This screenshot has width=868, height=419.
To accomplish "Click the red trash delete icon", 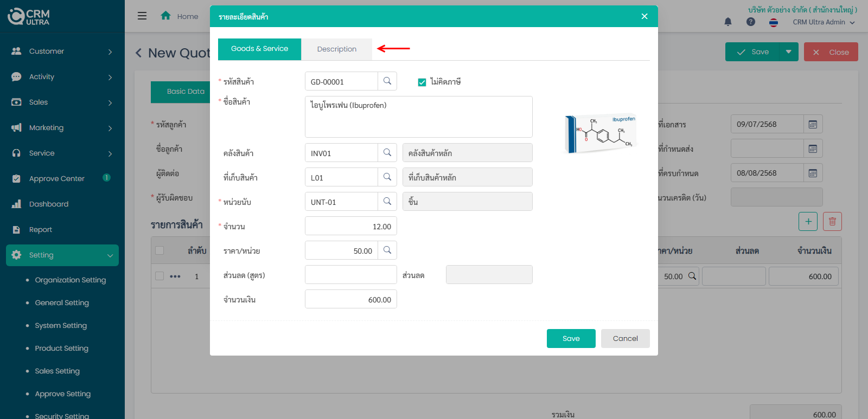I will [832, 221].
